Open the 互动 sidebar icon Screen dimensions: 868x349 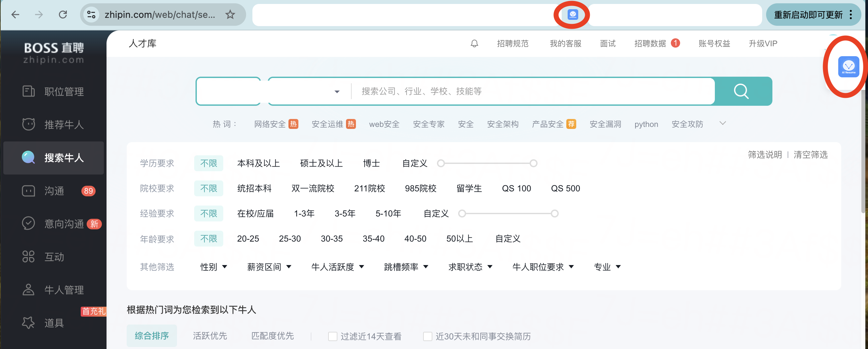pos(28,257)
